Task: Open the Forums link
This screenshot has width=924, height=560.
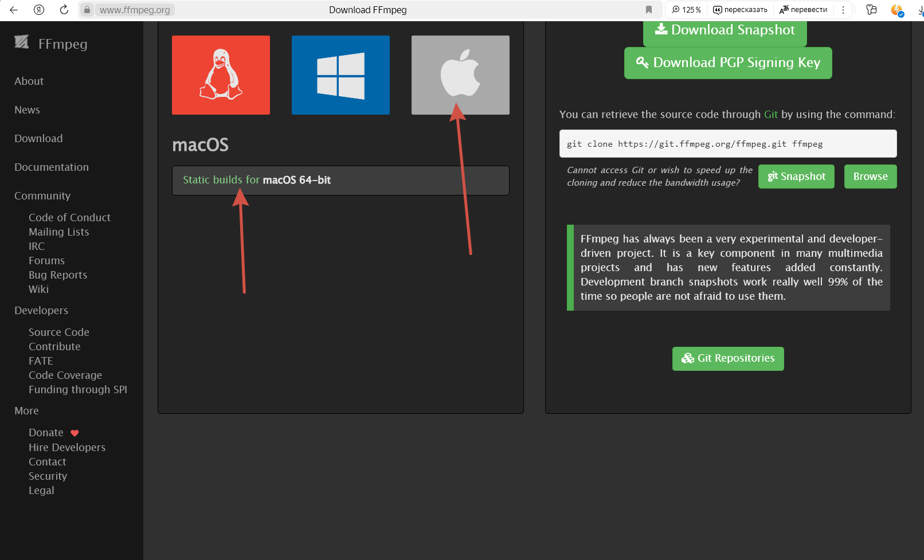Action: coord(46,261)
